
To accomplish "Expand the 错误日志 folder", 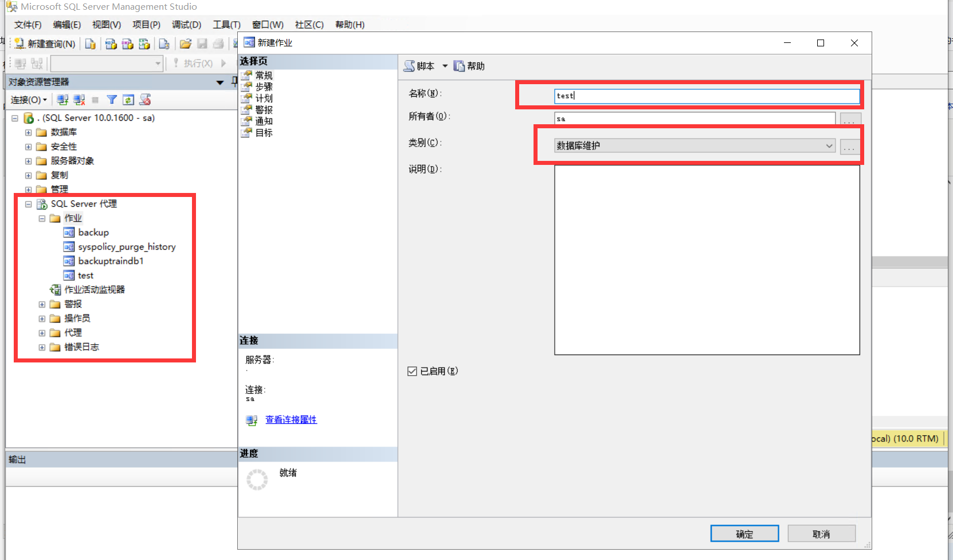I will (42, 347).
